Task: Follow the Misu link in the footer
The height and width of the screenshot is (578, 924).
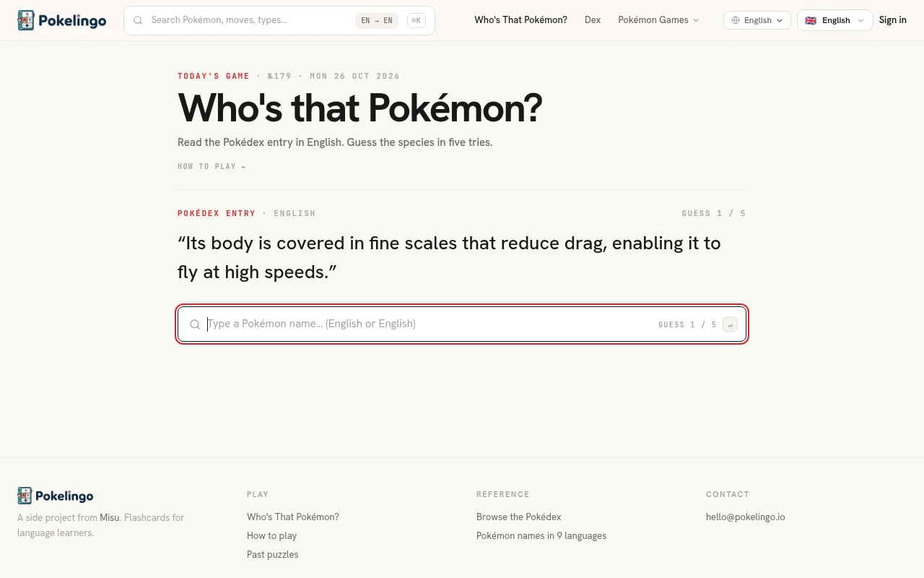Action: click(110, 517)
